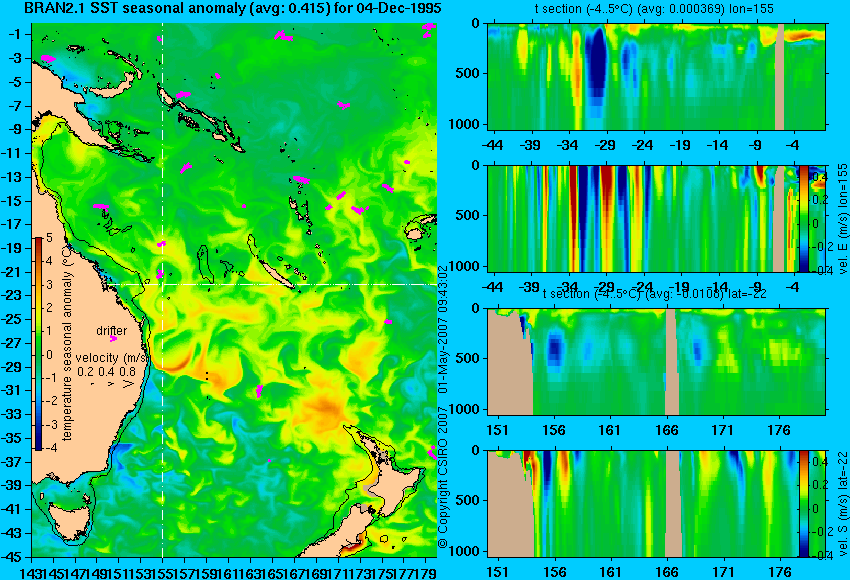Click latitude label "-23" on the map axis
The height and width of the screenshot is (580, 850).
pos(13,295)
